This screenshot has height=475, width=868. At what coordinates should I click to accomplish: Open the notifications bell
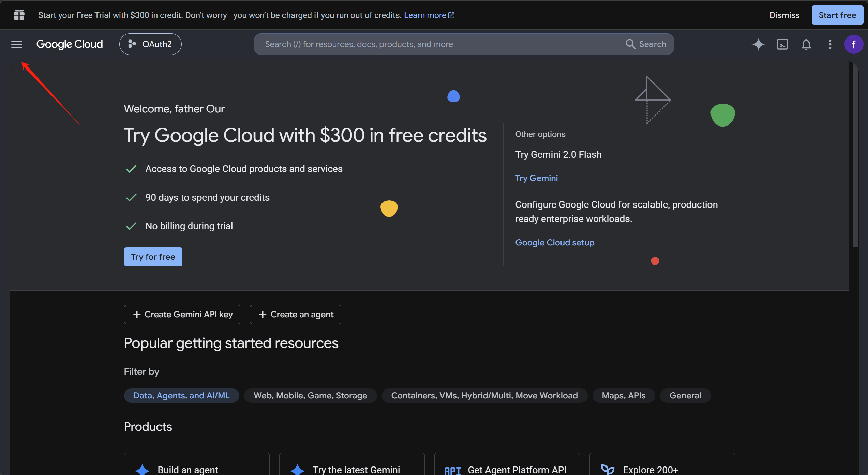(806, 44)
